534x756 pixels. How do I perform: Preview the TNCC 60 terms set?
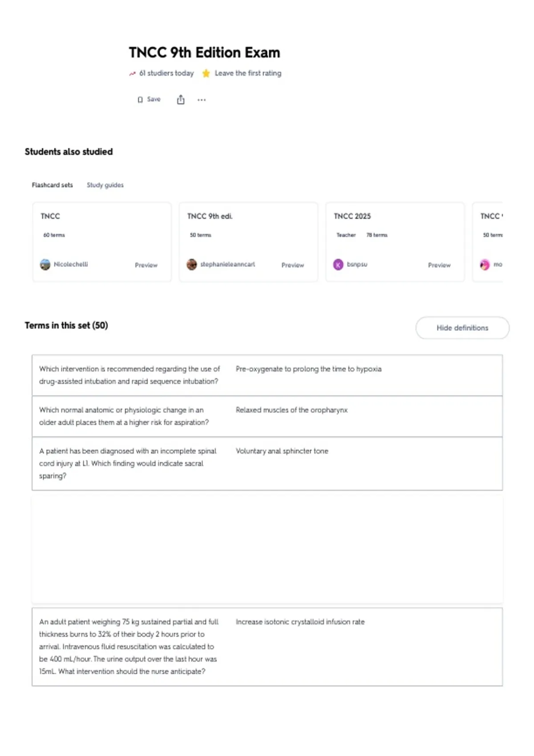point(146,265)
